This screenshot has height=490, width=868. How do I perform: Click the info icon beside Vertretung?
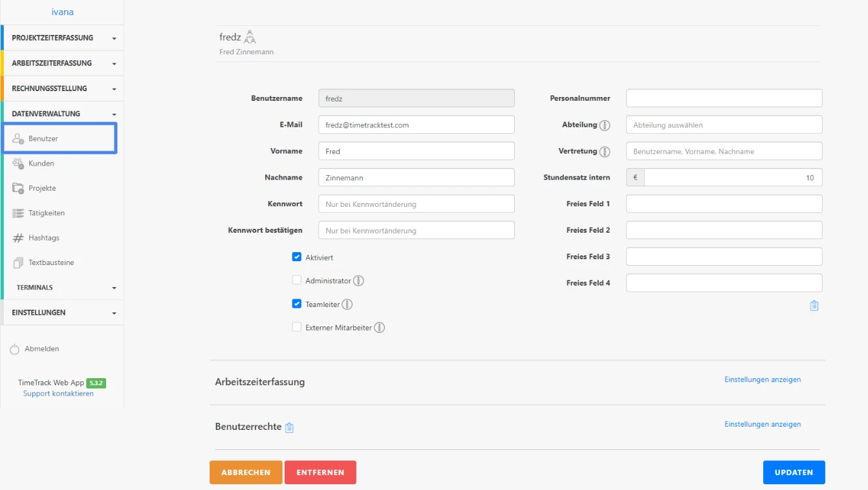[605, 152]
